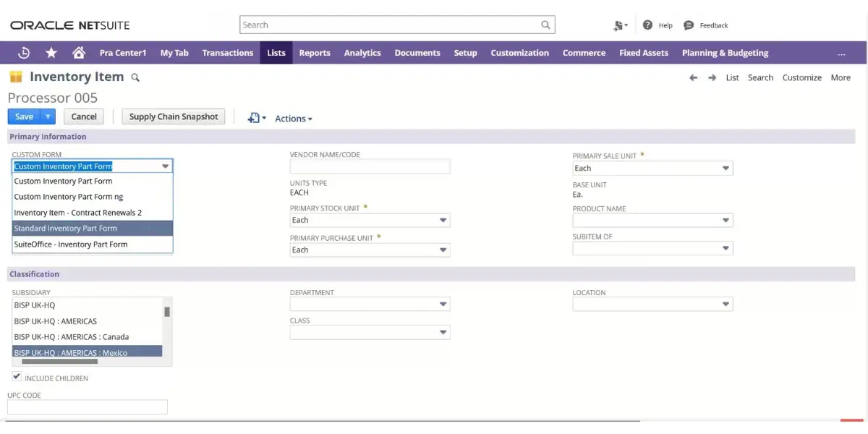Open the Recent Records clock icon

click(24, 53)
